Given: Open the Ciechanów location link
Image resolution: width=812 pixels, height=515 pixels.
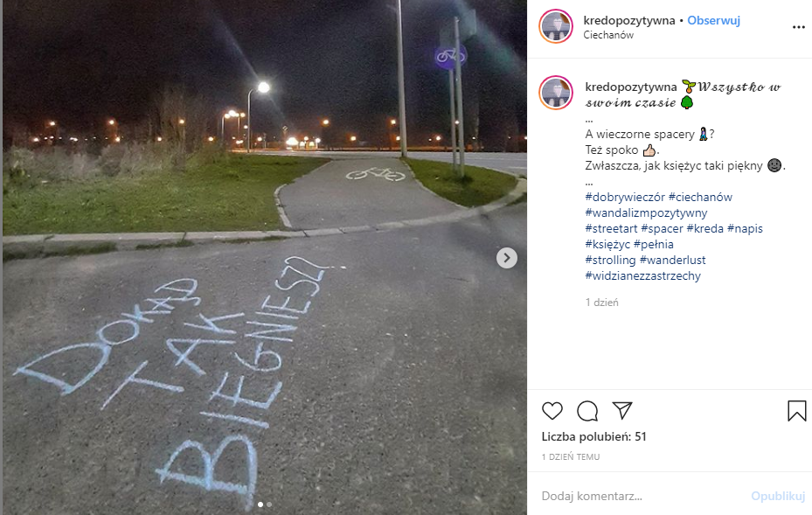Looking at the screenshot, I should point(608,35).
